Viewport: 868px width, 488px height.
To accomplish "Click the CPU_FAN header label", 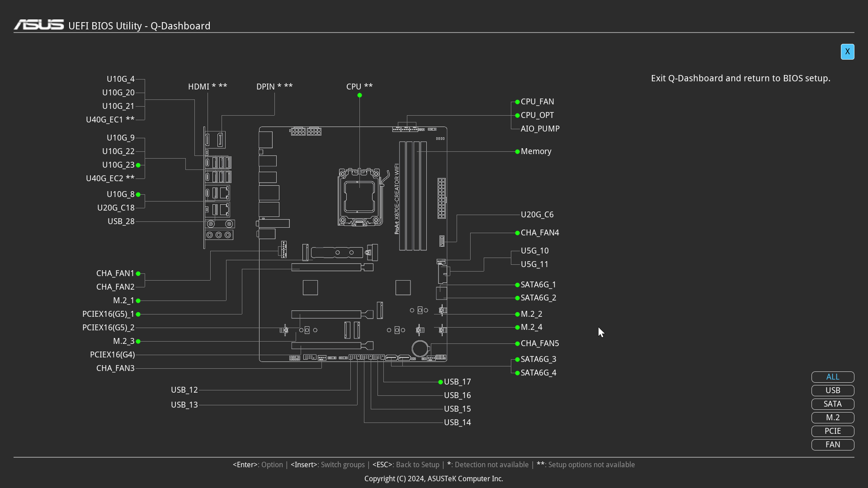I will click(537, 102).
